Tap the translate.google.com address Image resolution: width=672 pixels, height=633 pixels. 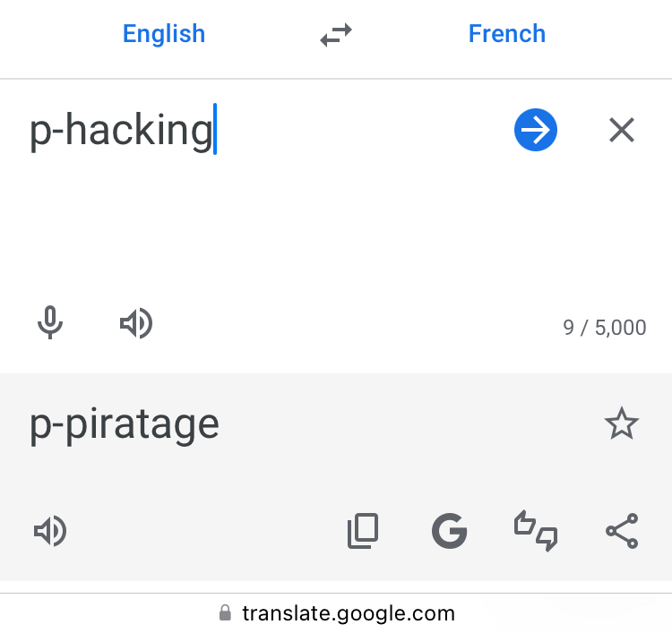[349, 613]
